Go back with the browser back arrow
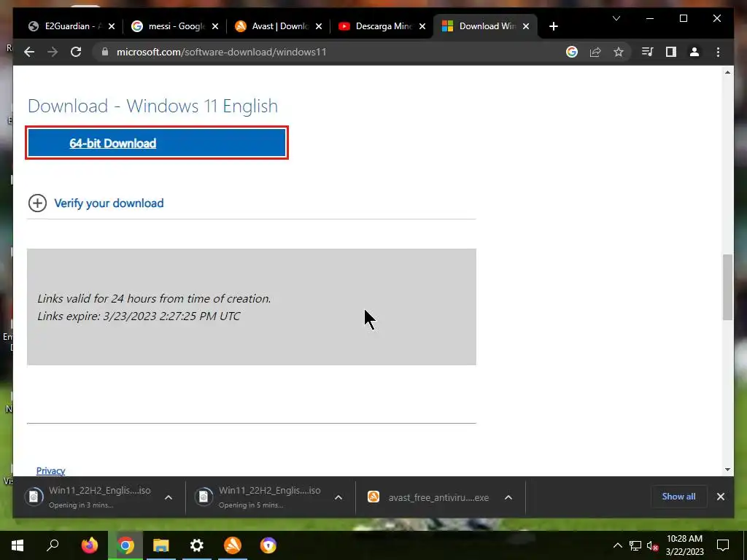This screenshot has width=747, height=560. (29, 52)
